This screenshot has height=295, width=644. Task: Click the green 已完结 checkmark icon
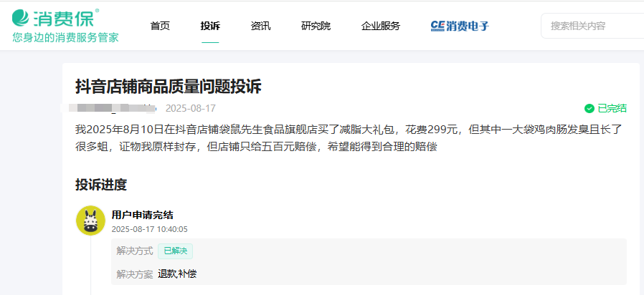coord(589,108)
